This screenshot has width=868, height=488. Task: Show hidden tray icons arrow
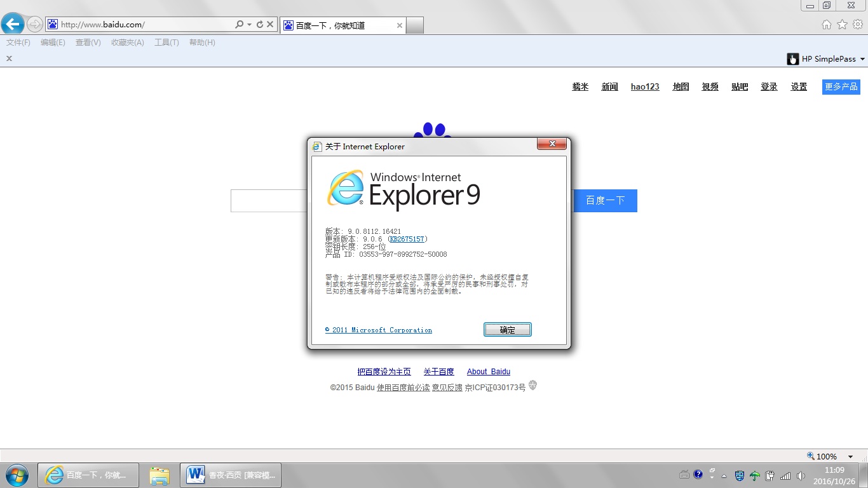pos(724,476)
